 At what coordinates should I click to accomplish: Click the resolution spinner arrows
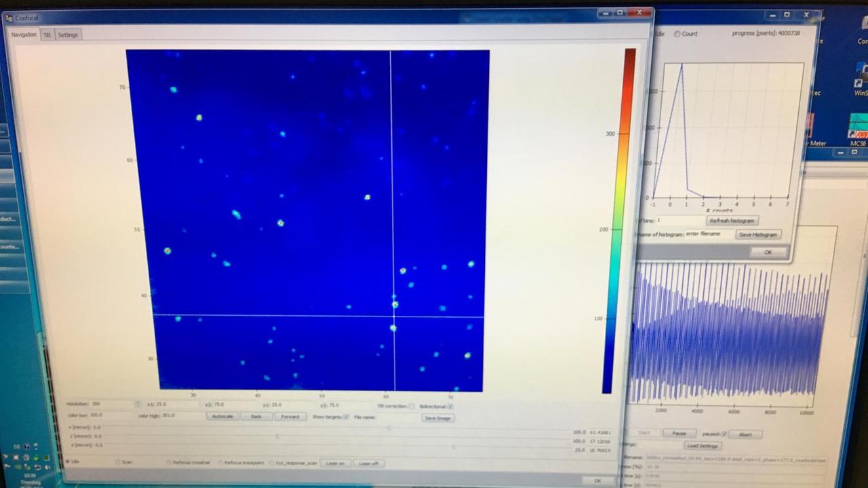click(x=138, y=404)
